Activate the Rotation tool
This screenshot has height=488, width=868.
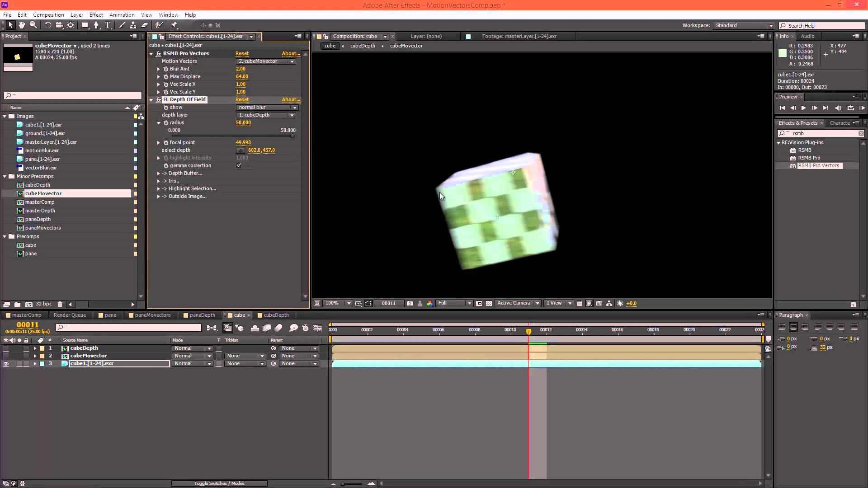pos(47,25)
